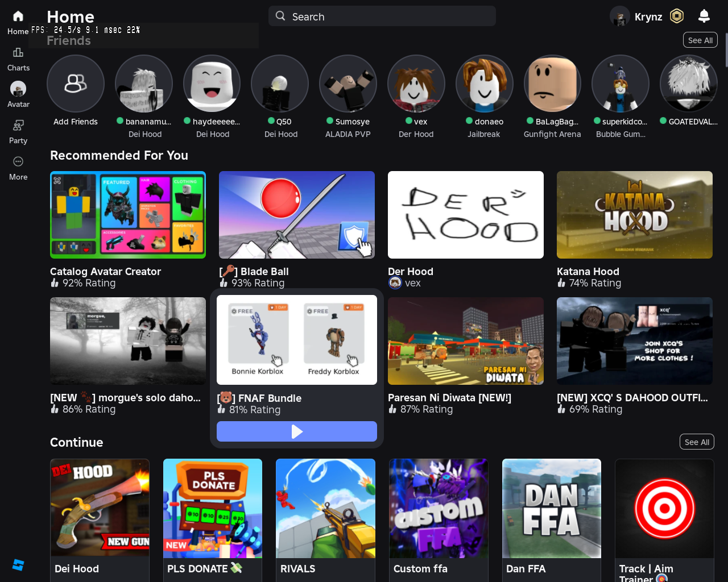Open the Home sidebar icon
728x582 pixels.
point(18,16)
